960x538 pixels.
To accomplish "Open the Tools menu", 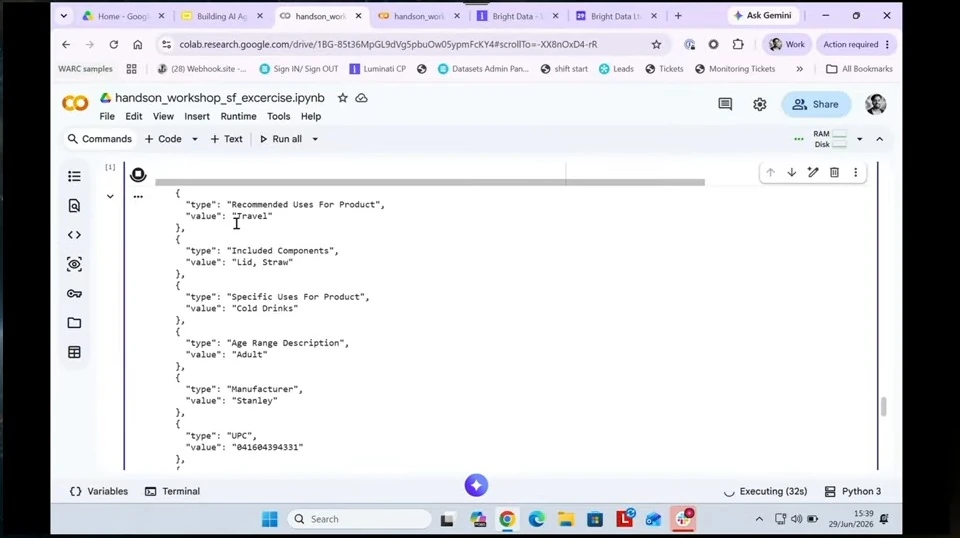I will [x=279, y=116].
